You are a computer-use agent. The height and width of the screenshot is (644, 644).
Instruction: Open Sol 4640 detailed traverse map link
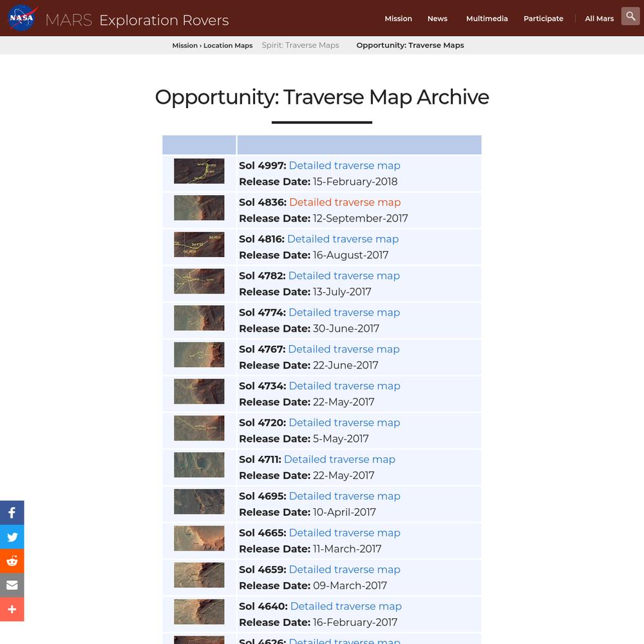(x=346, y=606)
